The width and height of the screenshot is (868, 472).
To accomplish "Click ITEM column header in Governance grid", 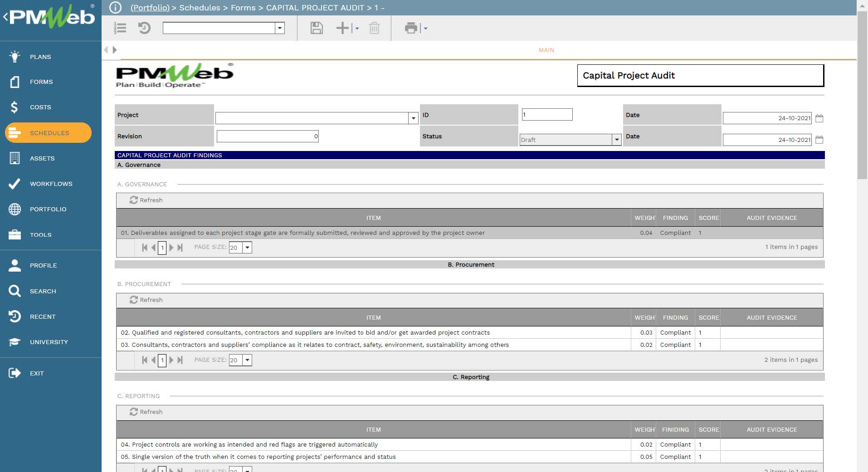I will [x=373, y=218].
